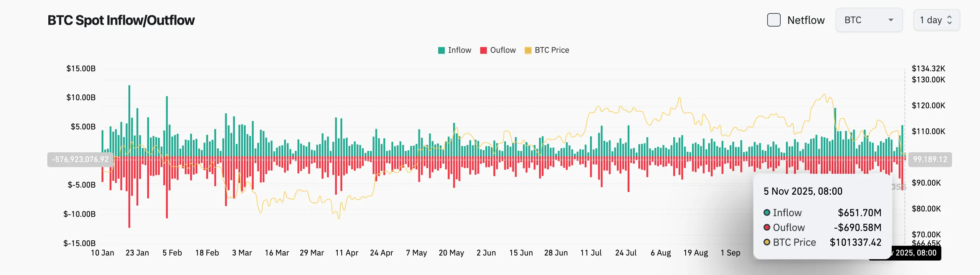Click the yellow BTC Price legend marker
This screenshot has width=980, height=275.
528,50
